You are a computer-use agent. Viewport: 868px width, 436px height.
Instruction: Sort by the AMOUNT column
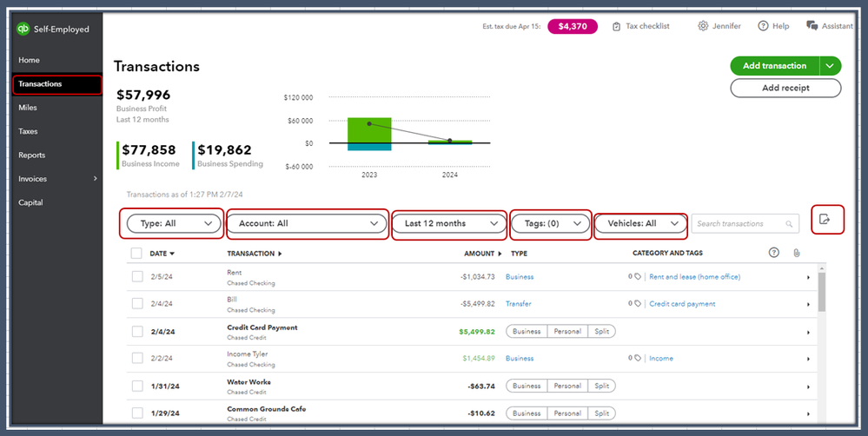coord(483,254)
